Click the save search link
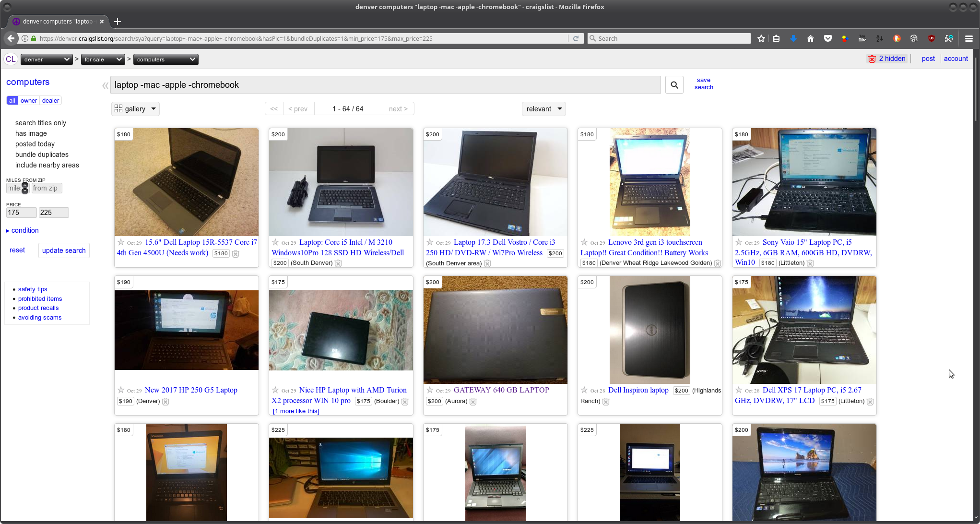 tap(704, 83)
